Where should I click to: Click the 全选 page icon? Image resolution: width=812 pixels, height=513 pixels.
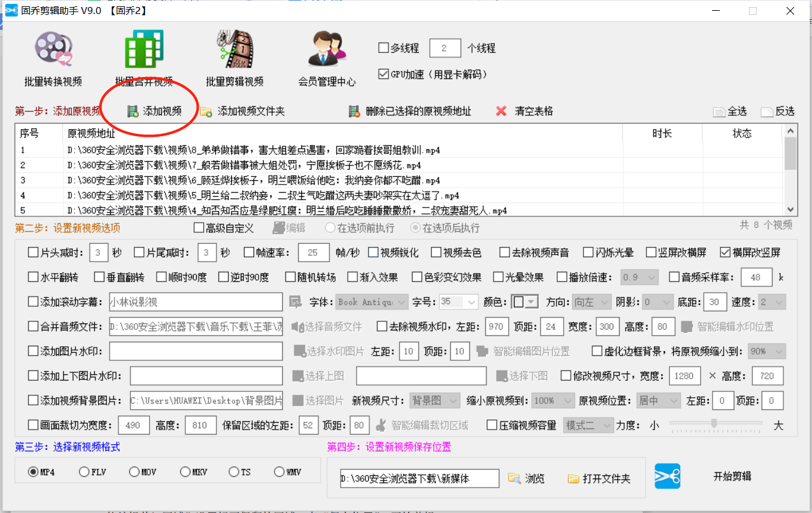[x=719, y=112]
